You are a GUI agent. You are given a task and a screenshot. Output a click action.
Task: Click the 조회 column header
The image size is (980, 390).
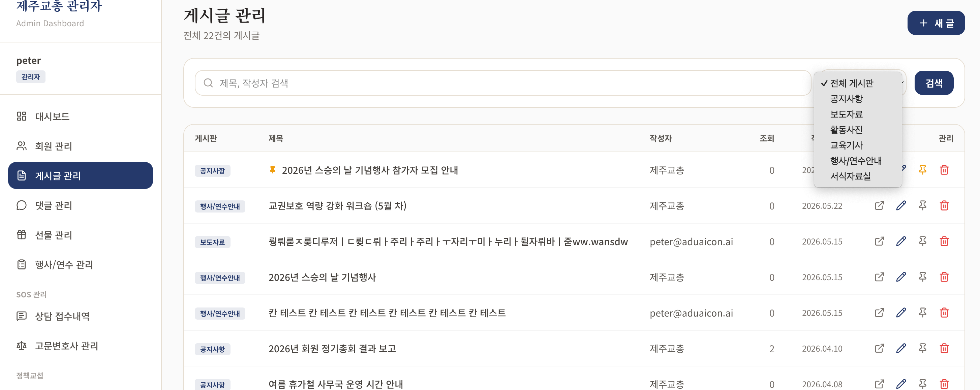pyautogui.click(x=767, y=138)
